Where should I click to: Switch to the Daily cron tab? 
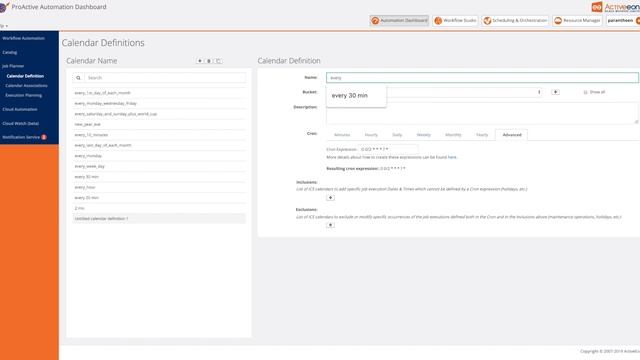(x=397, y=135)
